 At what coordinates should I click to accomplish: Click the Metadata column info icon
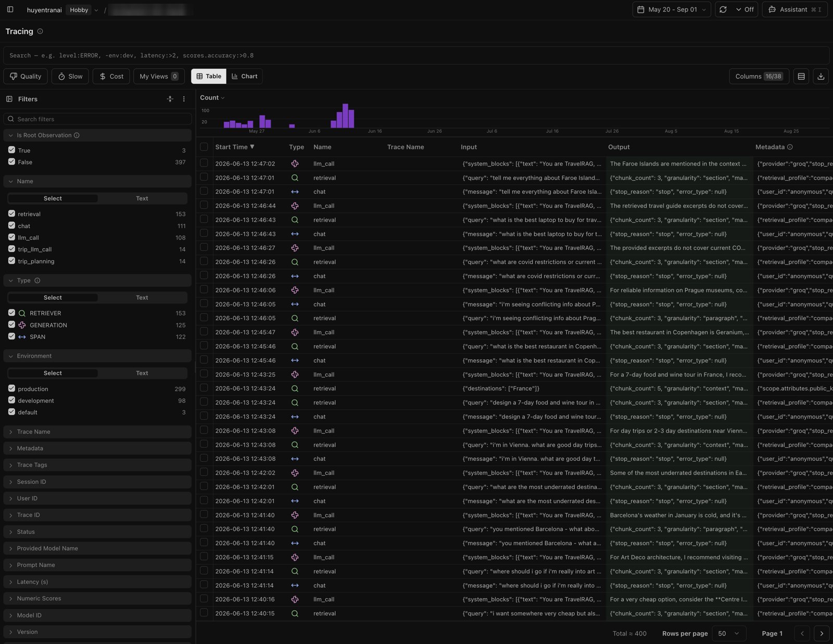790,147
